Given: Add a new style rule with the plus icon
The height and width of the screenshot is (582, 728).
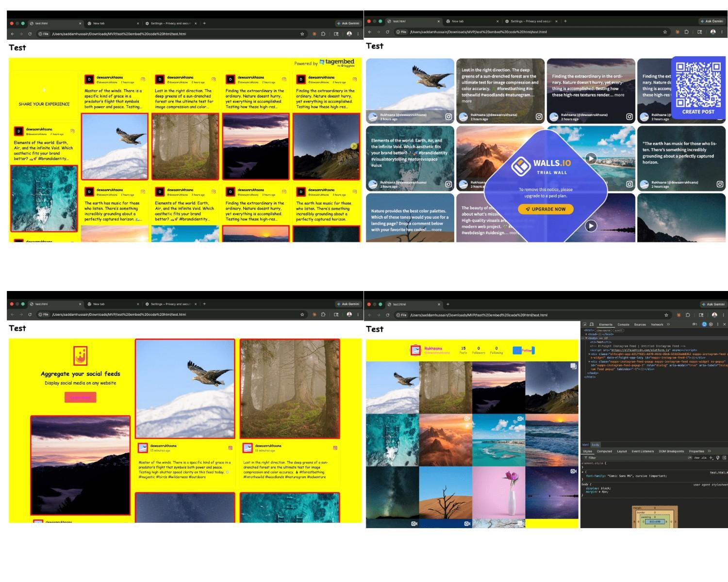Looking at the screenshot, I should [711, 458].
